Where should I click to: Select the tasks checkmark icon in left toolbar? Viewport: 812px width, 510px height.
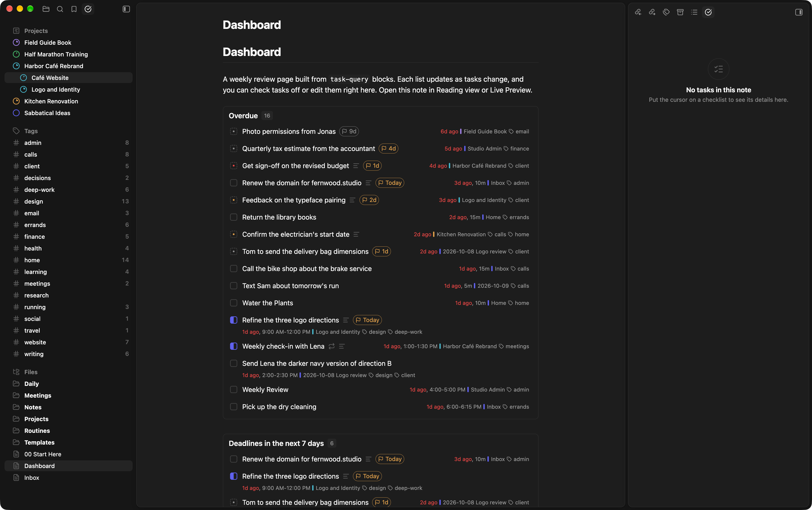point(88,9)
